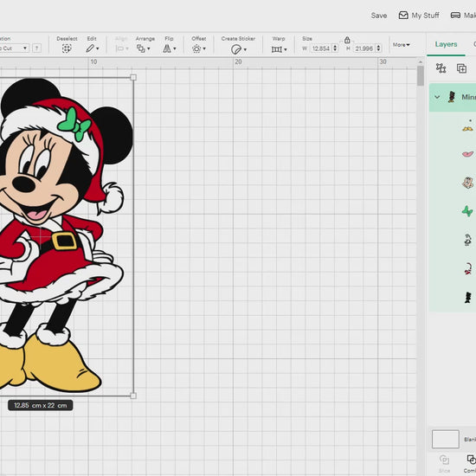Click the Duplicate layer icon
The width and height of the screenshot is (476, 476).
coord(461,68)
